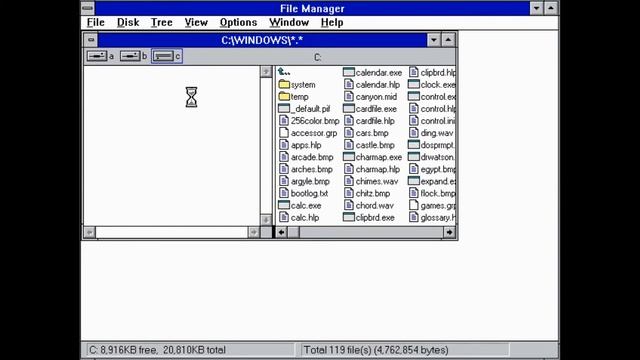Click tree pane scroll left arrow

(x=89, y=232)
